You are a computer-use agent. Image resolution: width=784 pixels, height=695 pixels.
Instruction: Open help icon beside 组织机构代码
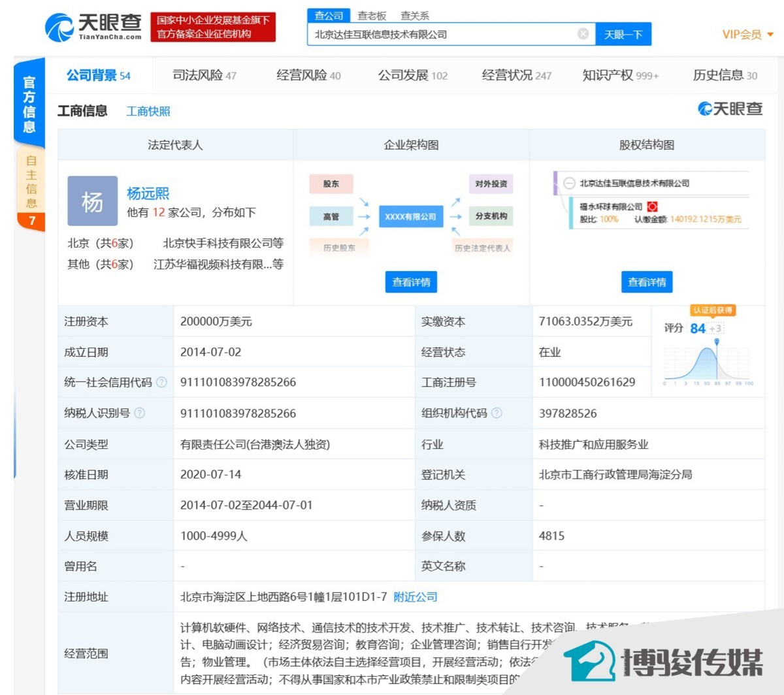pos(497,413)
